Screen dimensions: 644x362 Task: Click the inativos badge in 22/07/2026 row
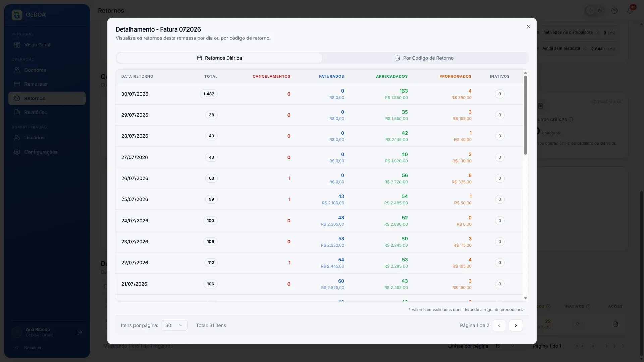[500, 263]
